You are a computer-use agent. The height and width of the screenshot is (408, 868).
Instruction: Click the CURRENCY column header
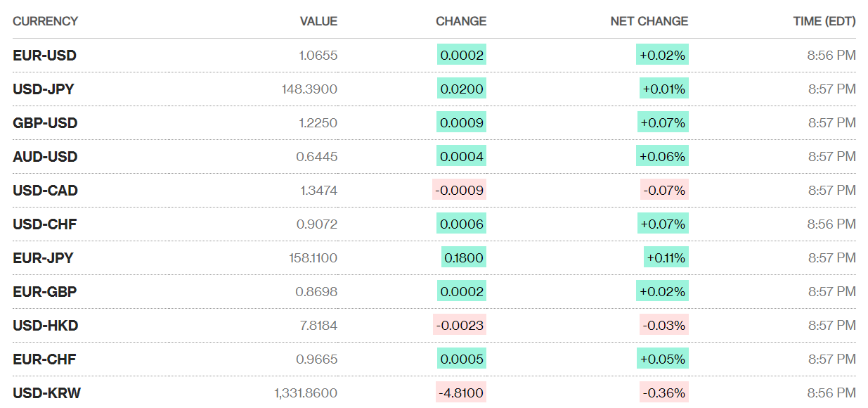pos(45,22)
